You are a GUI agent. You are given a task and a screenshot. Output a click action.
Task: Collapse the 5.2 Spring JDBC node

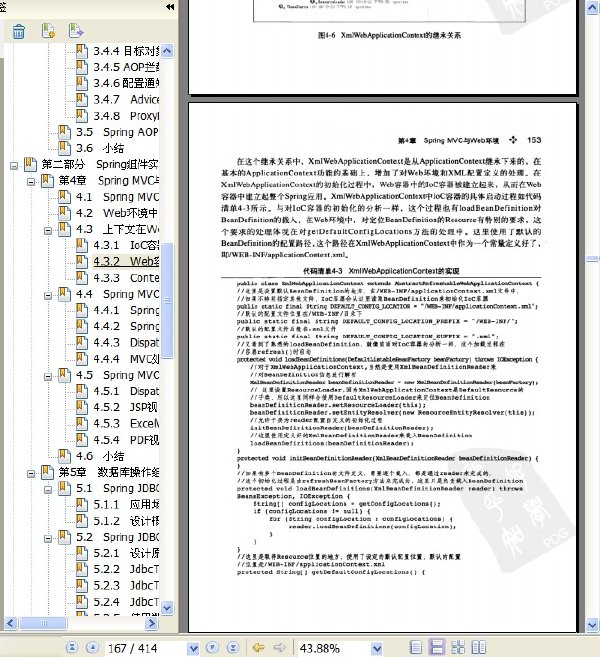pos(48,538)
